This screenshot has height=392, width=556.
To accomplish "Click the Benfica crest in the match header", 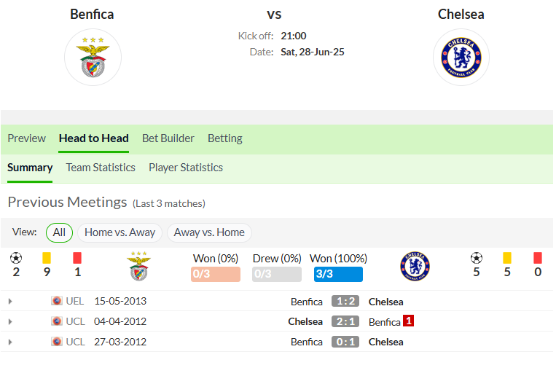I will [93, 57].
